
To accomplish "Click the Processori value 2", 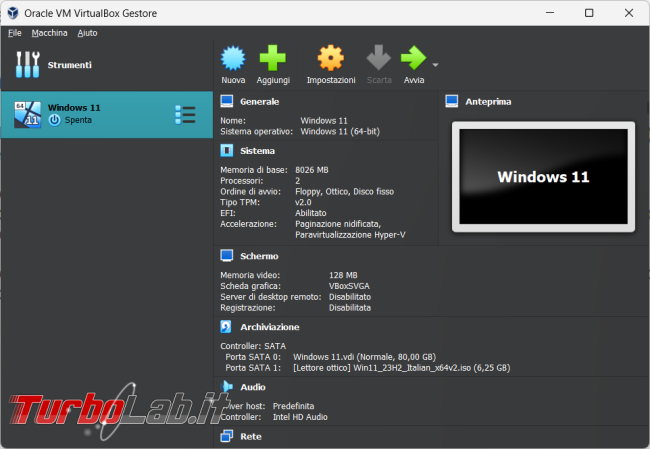I will click(298, 181).
